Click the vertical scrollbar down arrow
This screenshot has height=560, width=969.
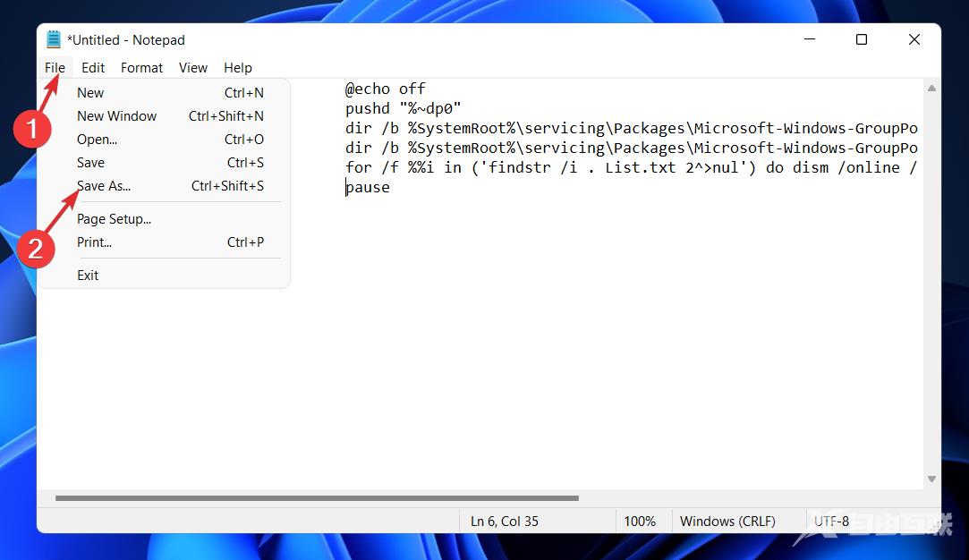[x=931, y=479]
